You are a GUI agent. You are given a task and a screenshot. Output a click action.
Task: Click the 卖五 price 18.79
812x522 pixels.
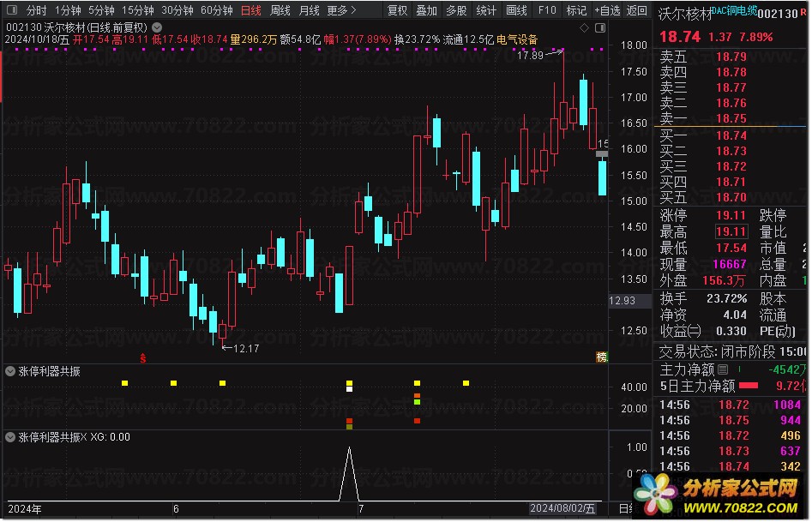[x=731, y=57]
